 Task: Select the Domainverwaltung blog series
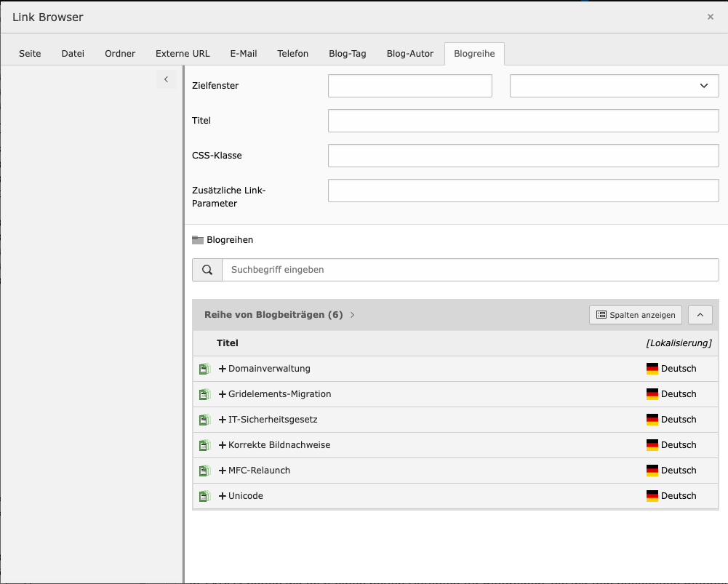click(269, 369)
